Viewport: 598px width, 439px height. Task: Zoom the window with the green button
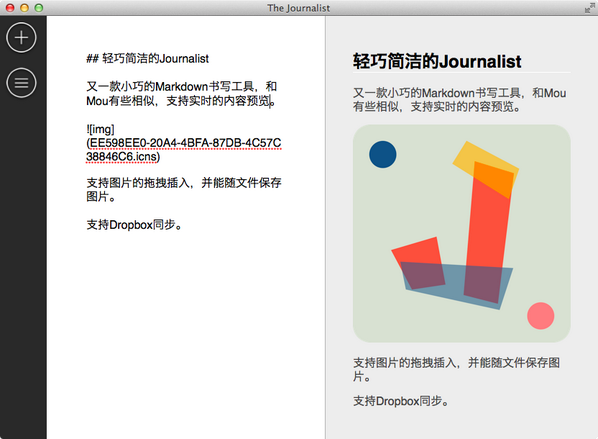tap(39, 8)
